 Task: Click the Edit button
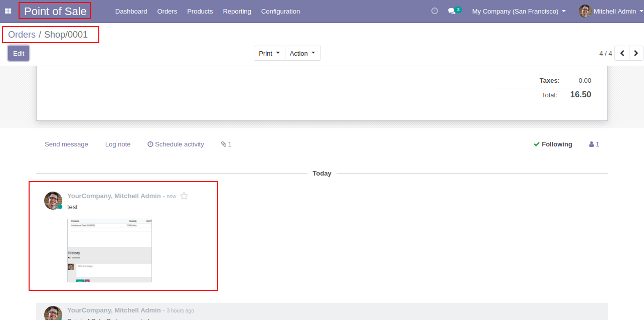(x=19, y=53)
